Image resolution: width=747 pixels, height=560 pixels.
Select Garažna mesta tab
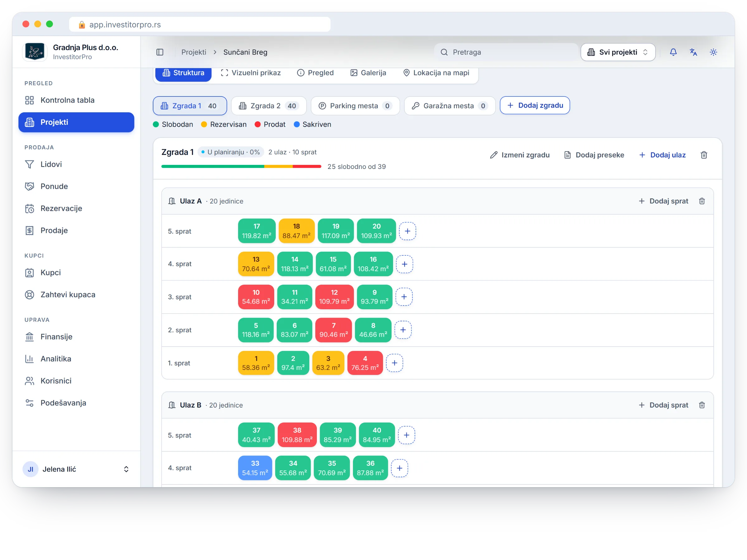(449, 106)
